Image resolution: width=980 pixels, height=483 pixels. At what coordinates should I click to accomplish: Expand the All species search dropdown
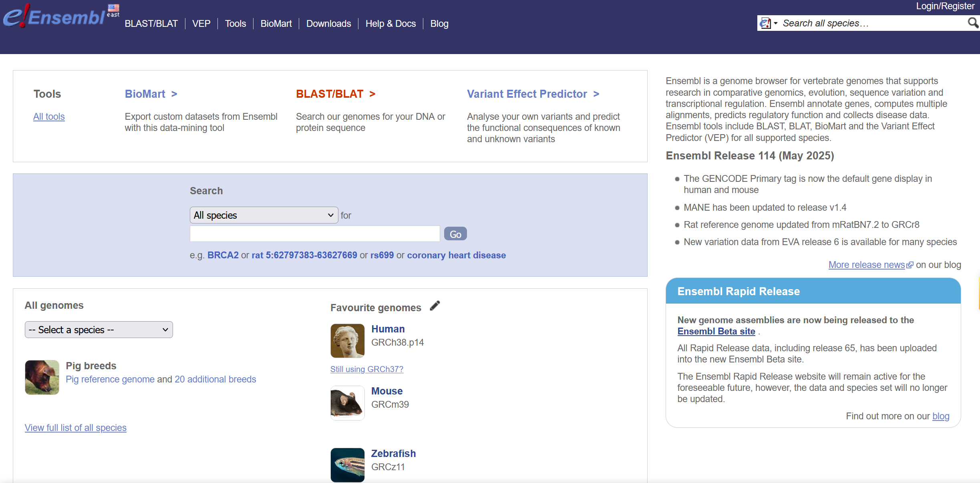click(264, 215)
